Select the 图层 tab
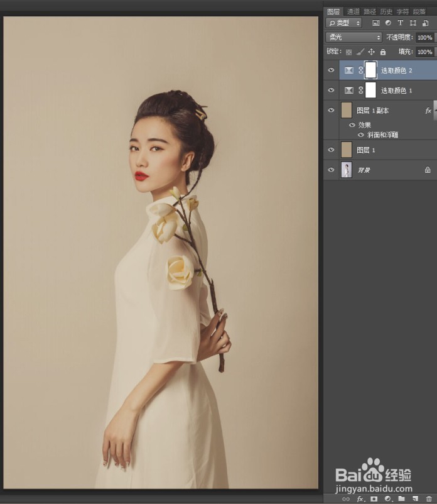Image resolution: width=437 pixels, height=504 pixels. coord(333,11)
